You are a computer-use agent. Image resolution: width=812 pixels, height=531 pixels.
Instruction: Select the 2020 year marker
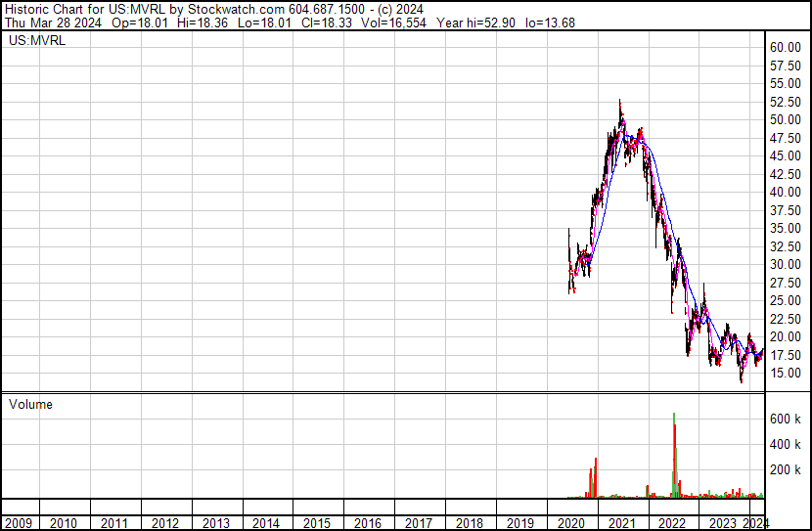[x=570, y=523]
